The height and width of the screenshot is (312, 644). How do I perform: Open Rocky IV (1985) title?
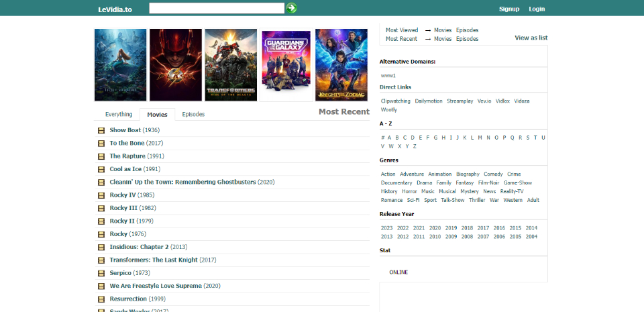pyautogui.click(x=132, y=195)
